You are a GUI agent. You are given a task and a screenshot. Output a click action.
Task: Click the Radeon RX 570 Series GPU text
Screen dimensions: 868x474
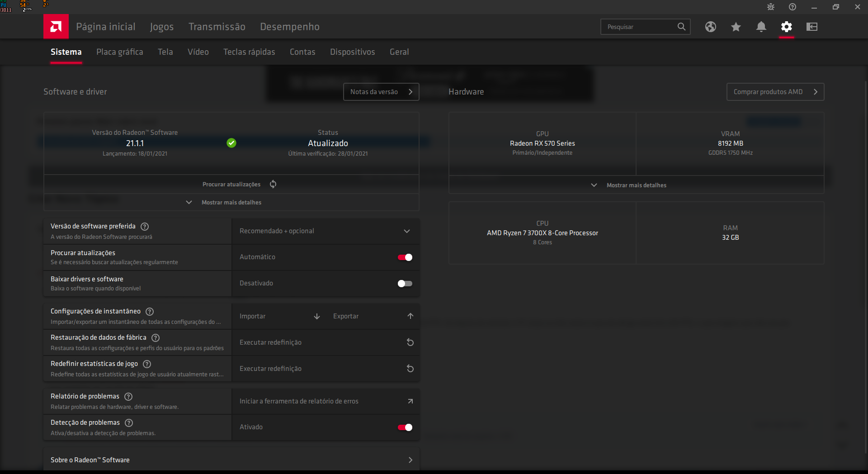[x=542, y=143]
